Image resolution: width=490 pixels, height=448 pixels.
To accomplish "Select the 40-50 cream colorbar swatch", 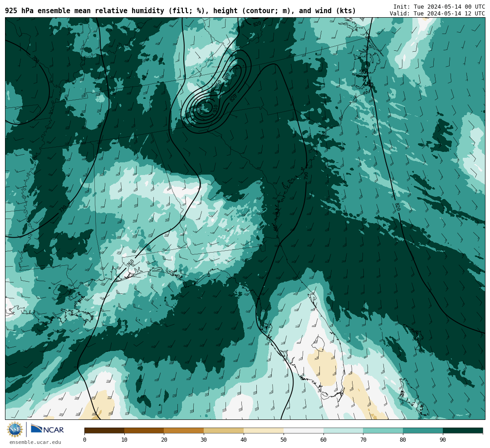I will pyautogui.click(x=264, y=431).
